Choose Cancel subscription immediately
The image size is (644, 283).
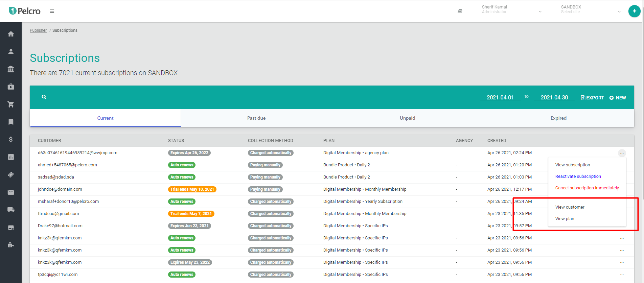pyautogui.click(x=587, y=188)
